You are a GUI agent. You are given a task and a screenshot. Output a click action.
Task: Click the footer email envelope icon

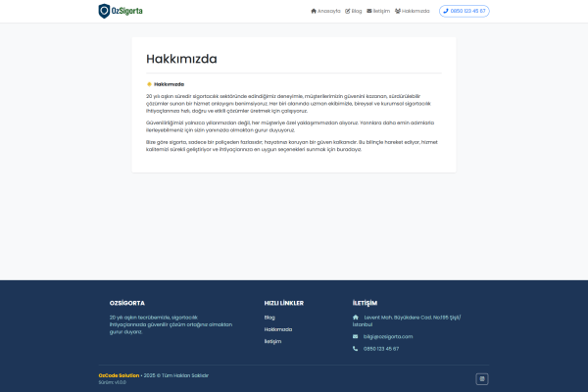click(x=356, y=336)
